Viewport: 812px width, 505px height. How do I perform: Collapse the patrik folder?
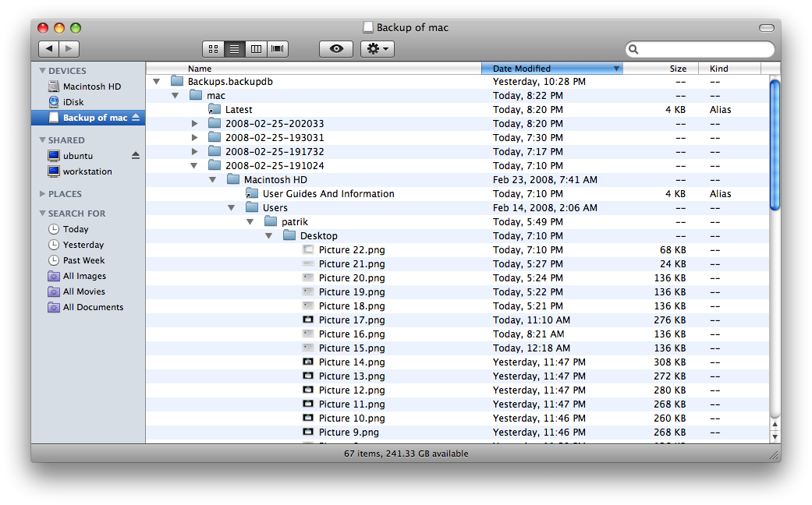[x=250, y=221]
